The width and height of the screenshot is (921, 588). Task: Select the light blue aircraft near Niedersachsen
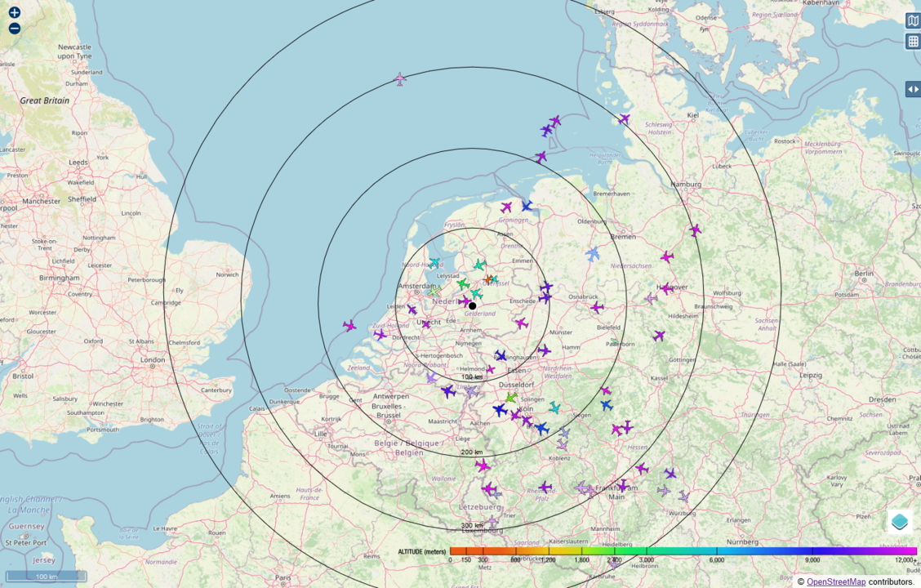point(593,254)
